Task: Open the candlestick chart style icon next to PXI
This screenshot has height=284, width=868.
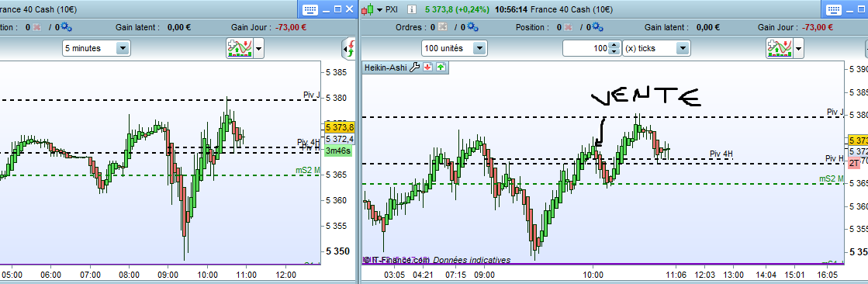Action: (368, 9)
